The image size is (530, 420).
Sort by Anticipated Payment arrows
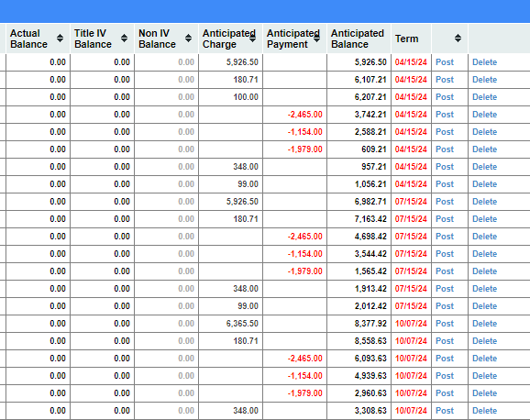point(316,39)
